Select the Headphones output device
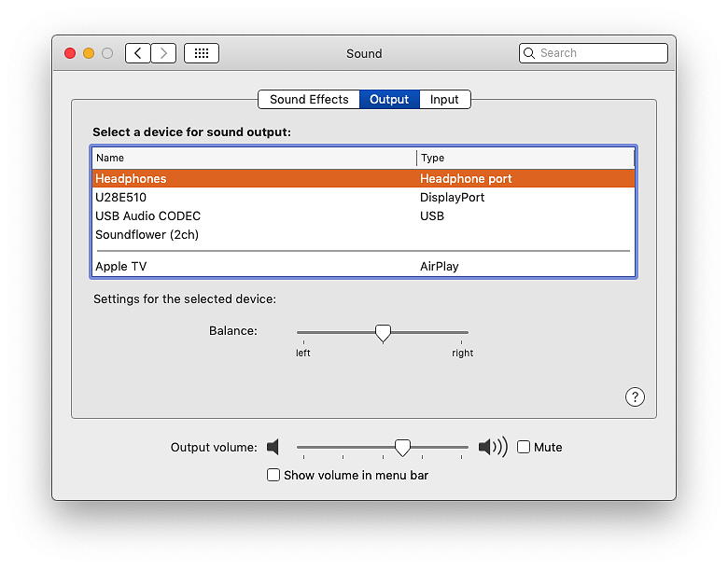This screenshot has height=569, width=728. [x=364, y=179]
